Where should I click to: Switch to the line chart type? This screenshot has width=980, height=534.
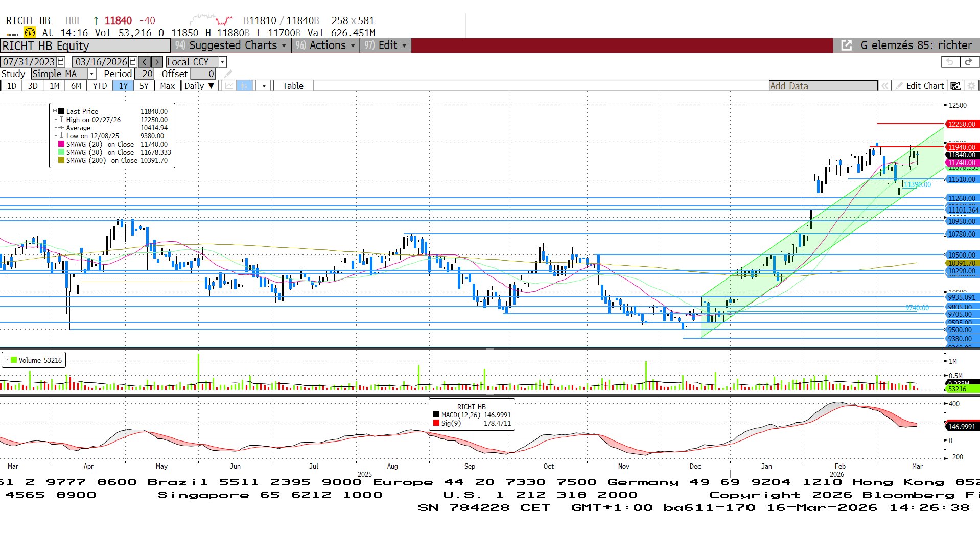pos(229,86)
